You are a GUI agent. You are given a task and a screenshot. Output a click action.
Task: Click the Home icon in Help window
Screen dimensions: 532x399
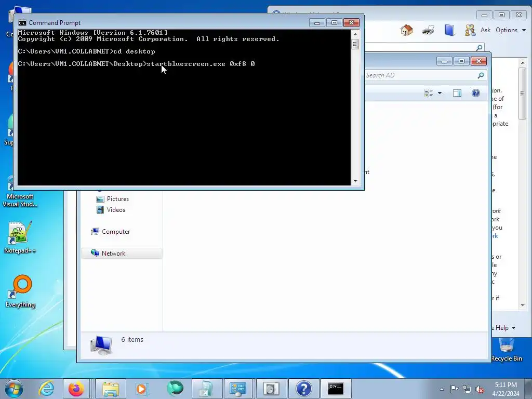406,30
